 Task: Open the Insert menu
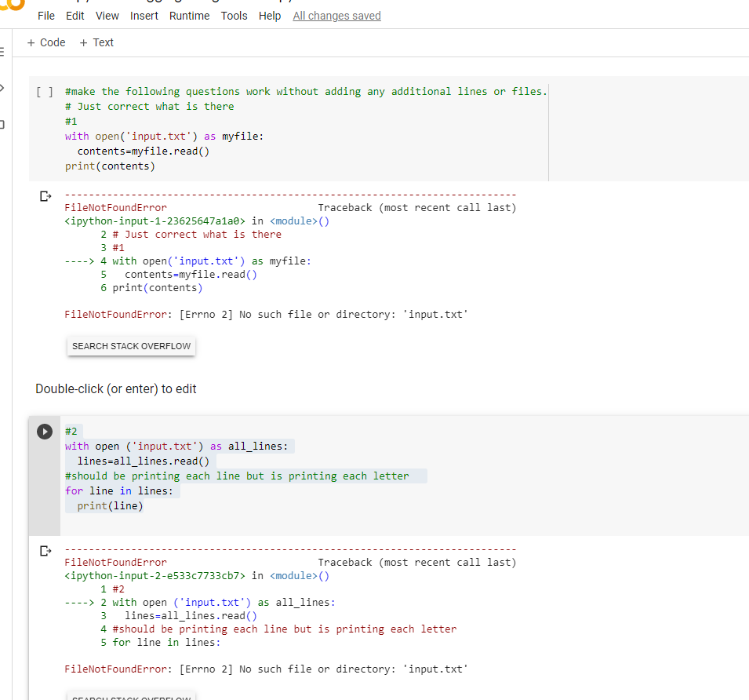pyautogui.click(x=144, y=16)
